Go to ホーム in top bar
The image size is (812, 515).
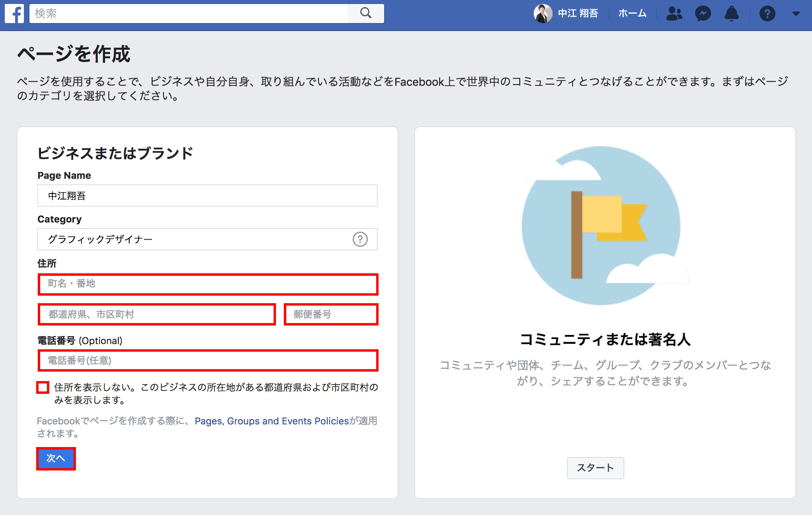632,14
